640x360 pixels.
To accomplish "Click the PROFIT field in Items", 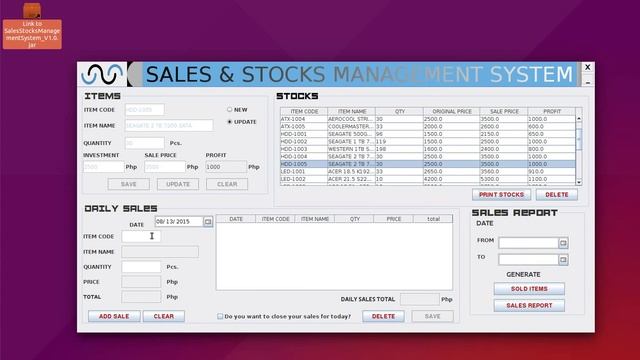I will point(226,167).
